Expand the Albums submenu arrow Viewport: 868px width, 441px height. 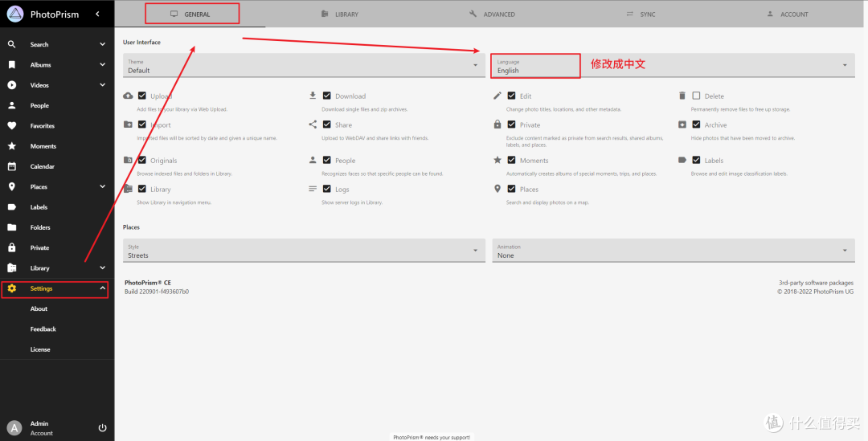click(x=102, y=65)
